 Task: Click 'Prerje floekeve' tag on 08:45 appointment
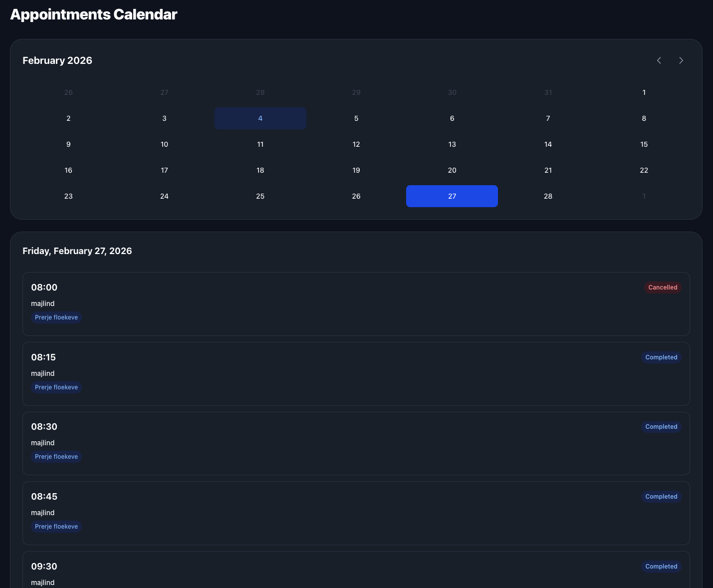pyautogui.click(x=56, y=527)
